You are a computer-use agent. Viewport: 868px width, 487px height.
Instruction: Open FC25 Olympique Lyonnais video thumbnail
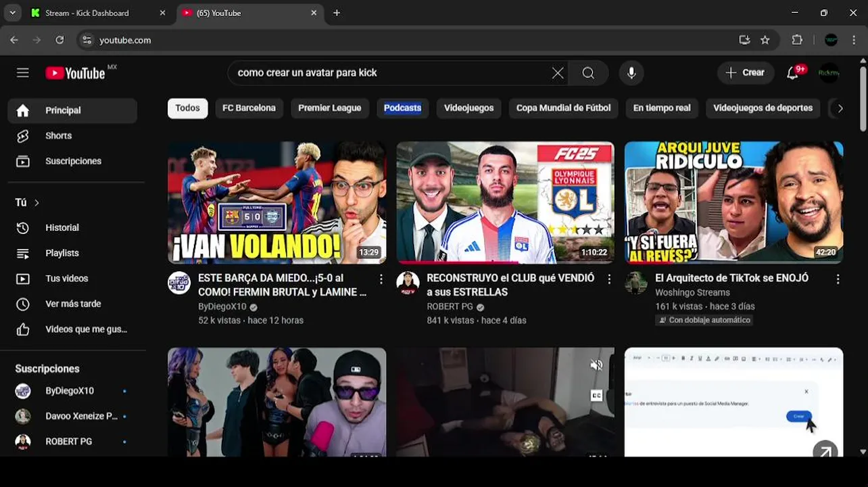(x=505, y=202)
